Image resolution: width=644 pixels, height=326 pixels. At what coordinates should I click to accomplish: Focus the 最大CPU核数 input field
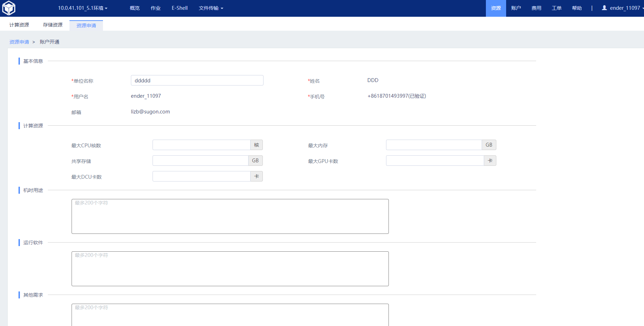201,145
